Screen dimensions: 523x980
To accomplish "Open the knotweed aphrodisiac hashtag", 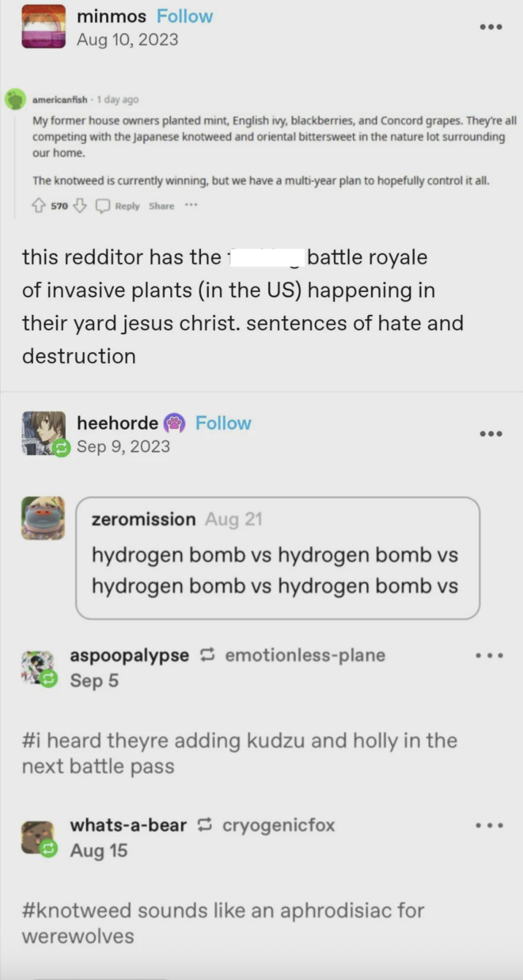I will 223,923.
